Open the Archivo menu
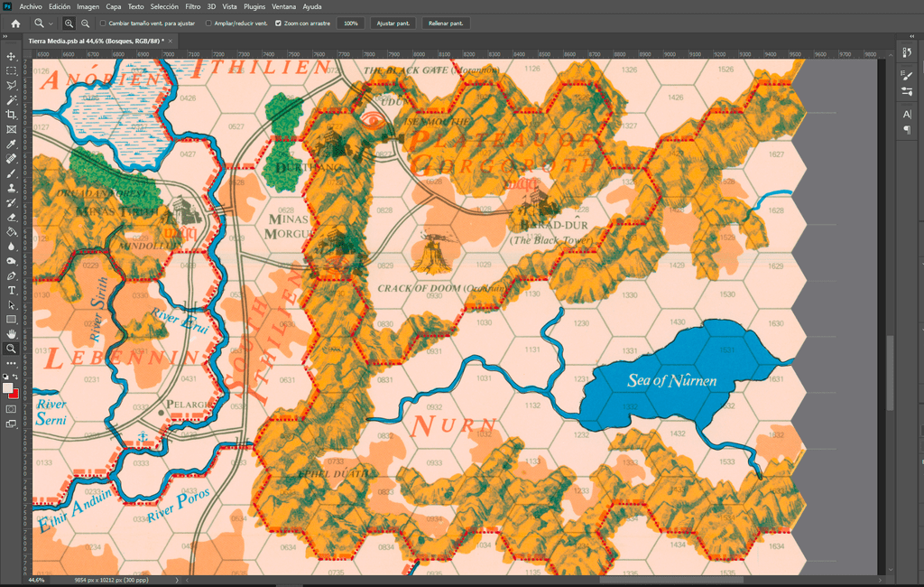The image size is (924, 587). coord(30,6)
